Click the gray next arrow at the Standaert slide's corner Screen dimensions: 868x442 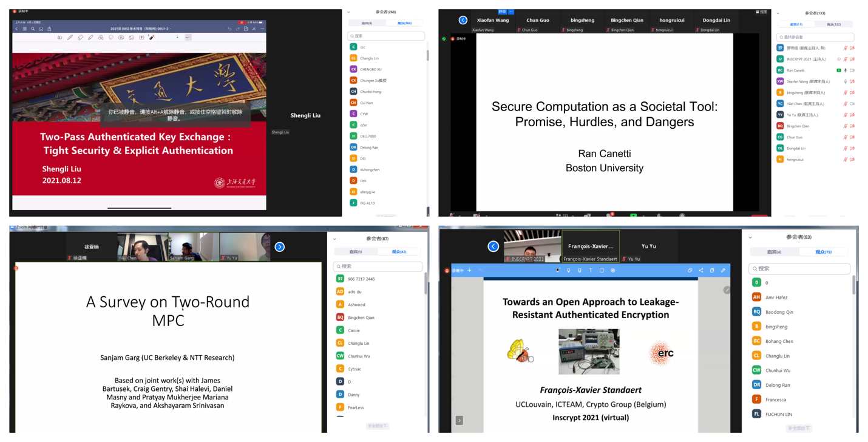(459, 420)
